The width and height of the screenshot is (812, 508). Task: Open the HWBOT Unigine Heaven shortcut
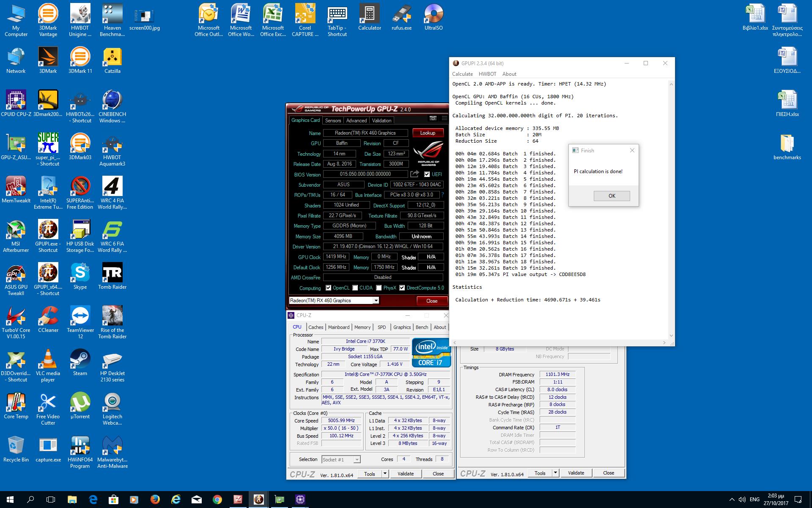[80, 20]
